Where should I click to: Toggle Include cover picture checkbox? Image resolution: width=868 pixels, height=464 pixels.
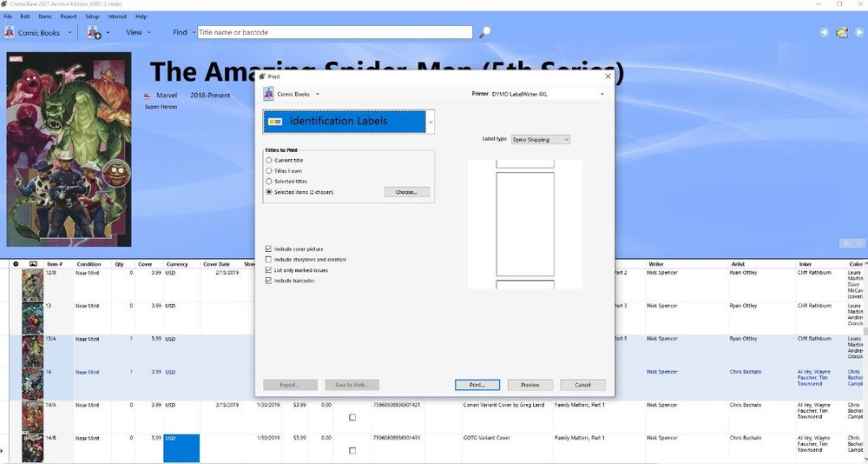(x=268, y=249)
